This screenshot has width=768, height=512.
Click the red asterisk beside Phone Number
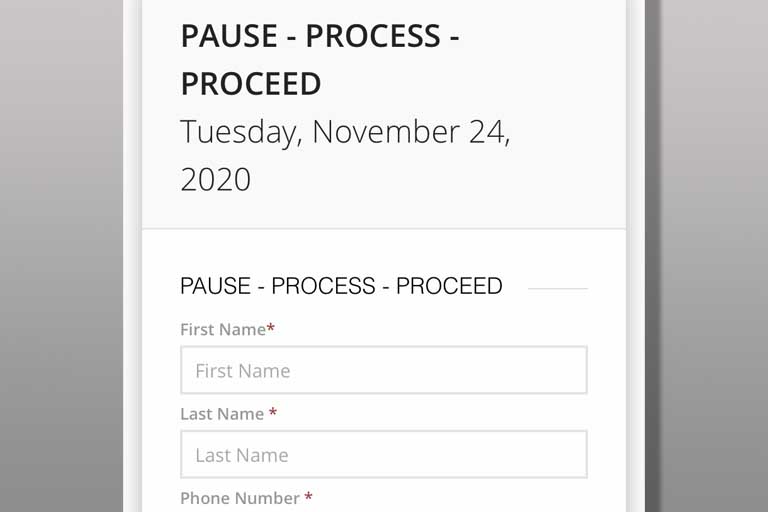[x=309, y=497]
